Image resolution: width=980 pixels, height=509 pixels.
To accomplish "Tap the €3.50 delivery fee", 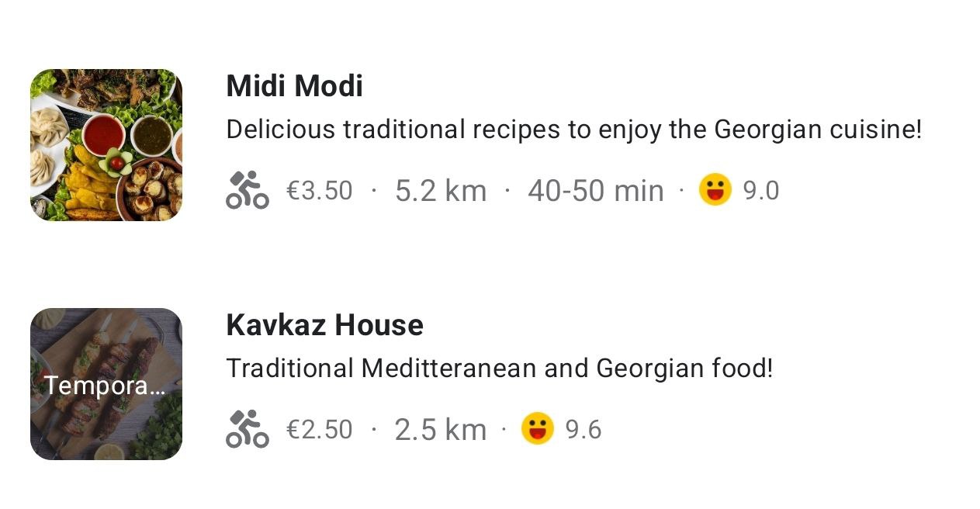I will pyautogui.click(x=319, y=191).
